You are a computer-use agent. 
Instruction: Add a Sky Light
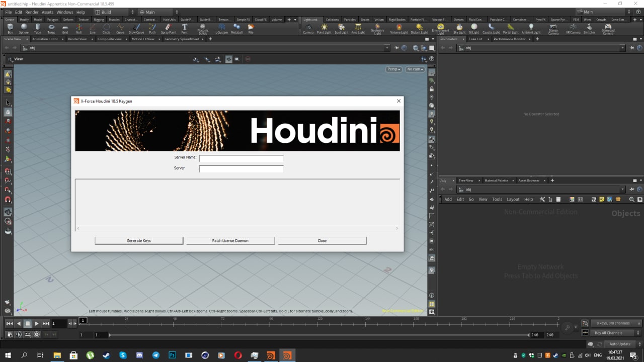click(x=459, y=29)
